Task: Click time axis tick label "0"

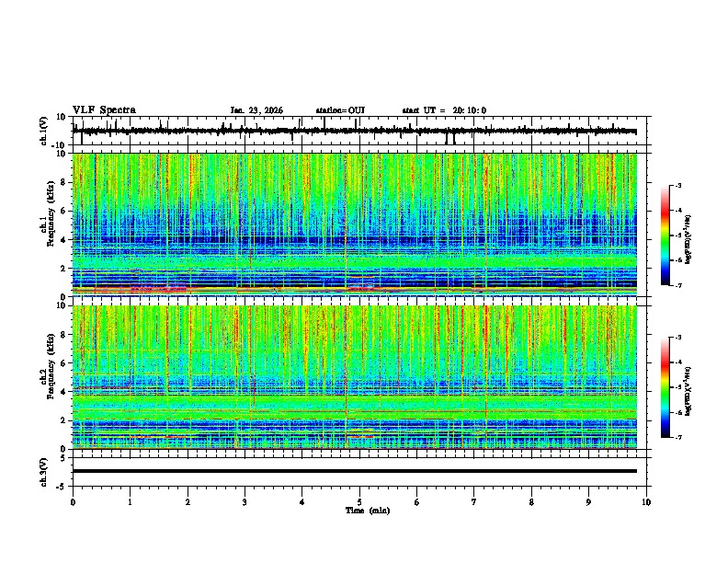Action: point(73,502)
